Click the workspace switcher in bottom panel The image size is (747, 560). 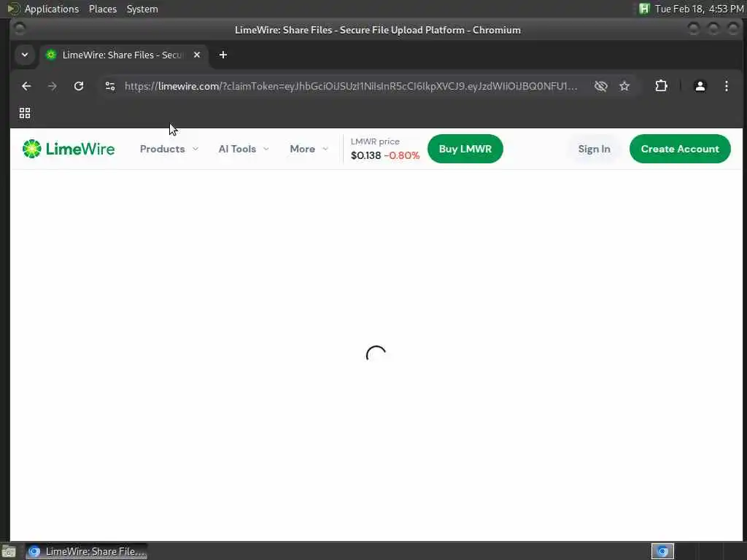[x=662, y=551]
